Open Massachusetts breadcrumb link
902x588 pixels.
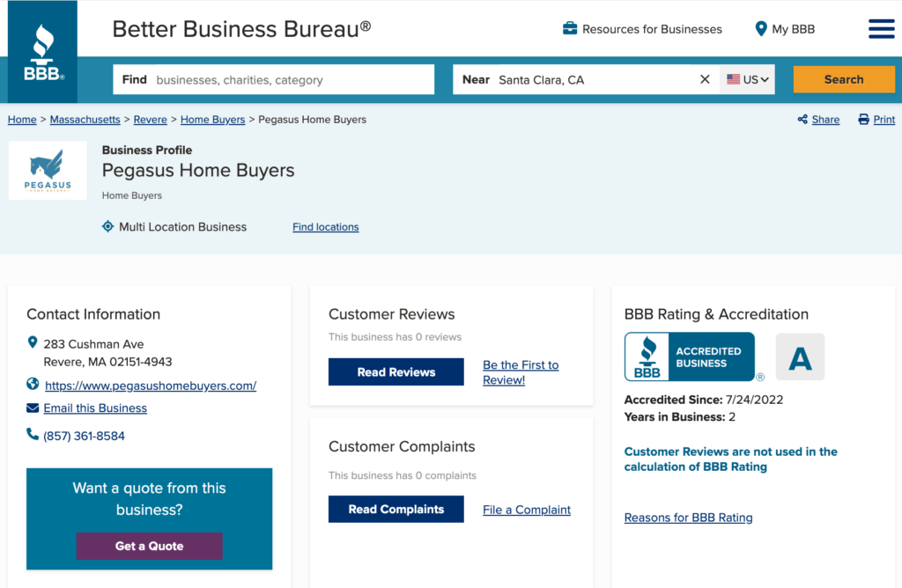[85, 120]
